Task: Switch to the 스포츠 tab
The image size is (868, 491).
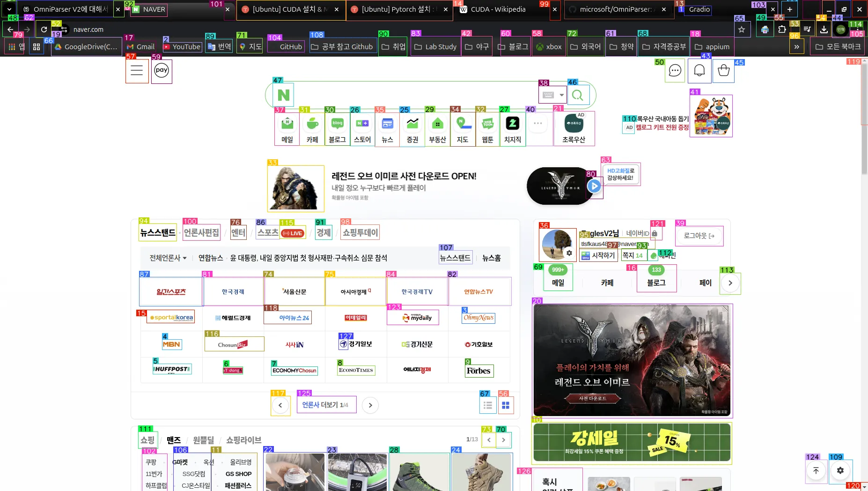Action: pos(268,232)
